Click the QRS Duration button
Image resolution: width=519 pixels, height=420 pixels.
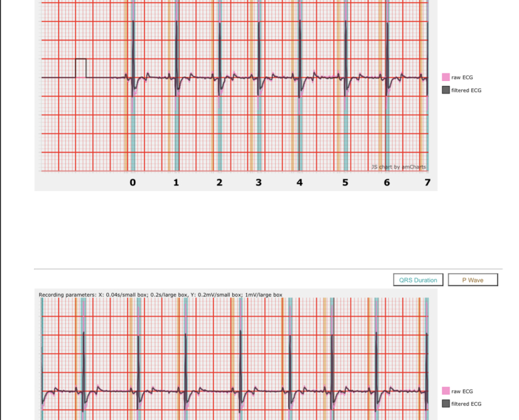(x=418, y=280)
